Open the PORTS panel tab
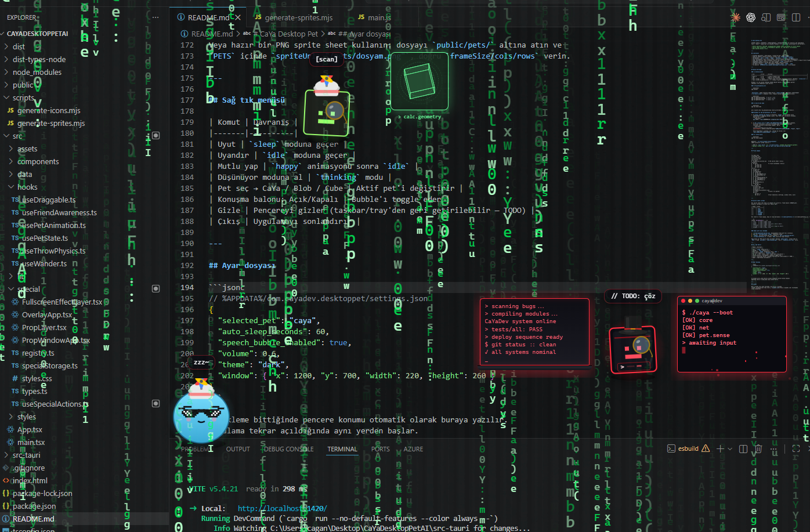Image resolution: width=810 pixels, height=532 pixels. pos(381,449)
